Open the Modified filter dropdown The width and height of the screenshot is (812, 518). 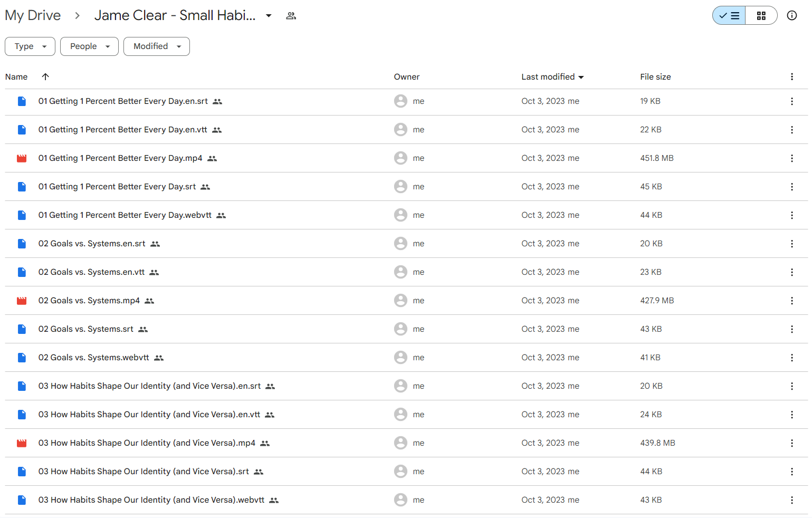click(157, 46)
